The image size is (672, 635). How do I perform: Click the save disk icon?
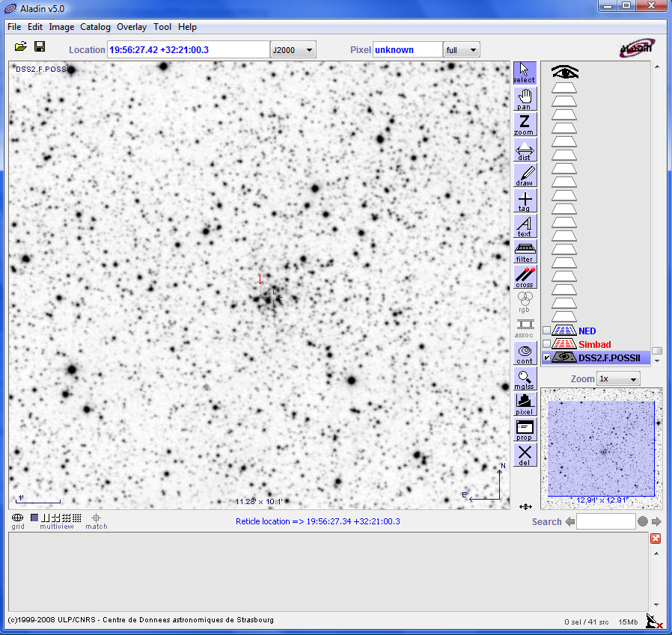point(40,47)
